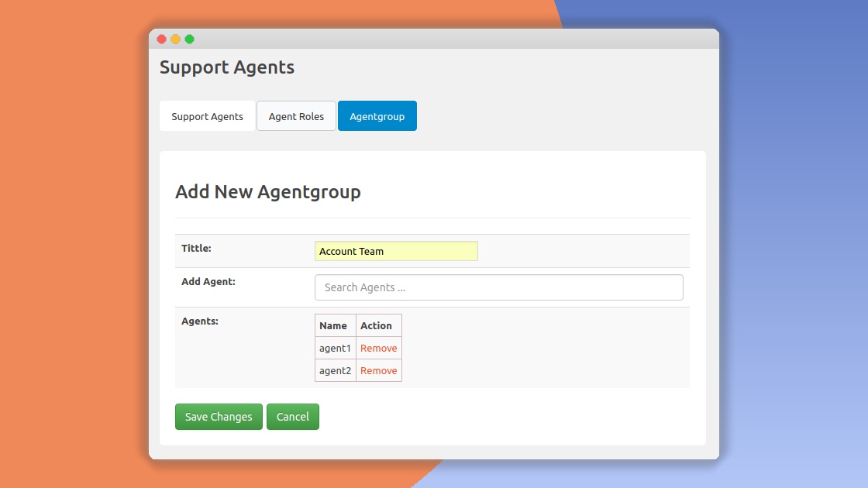Select the agent2 name cell
Screen dimensions: 868x488
tap(335, 371)
